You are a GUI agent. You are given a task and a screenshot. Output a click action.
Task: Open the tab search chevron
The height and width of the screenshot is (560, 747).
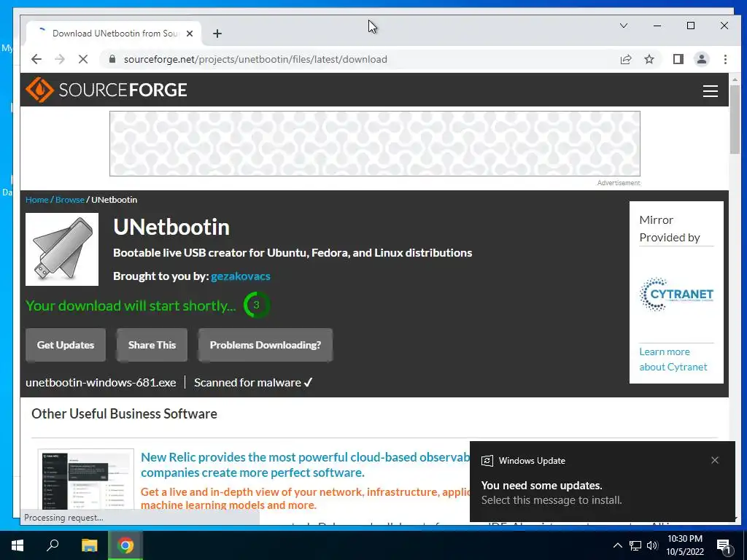tap(623, 26)
